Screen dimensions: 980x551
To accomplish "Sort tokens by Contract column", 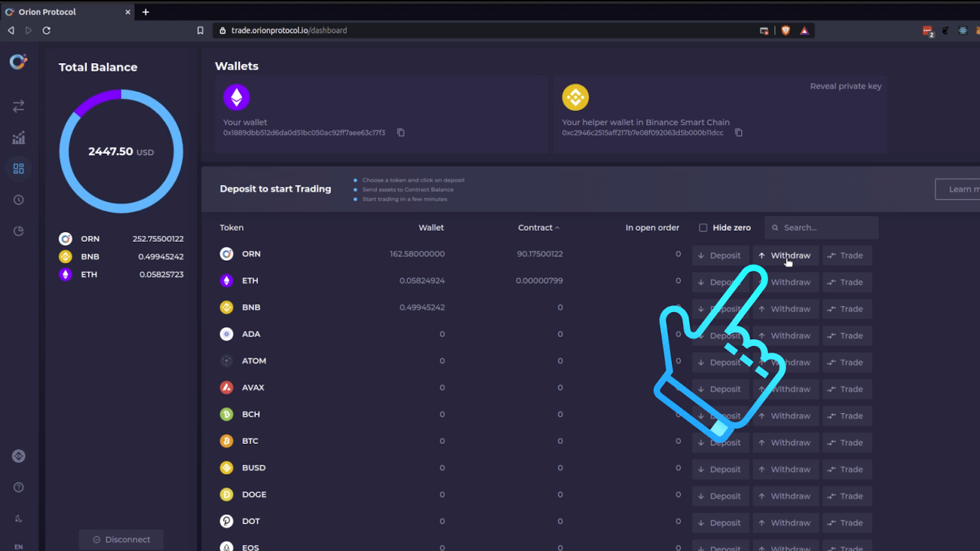I will (538, 228).
